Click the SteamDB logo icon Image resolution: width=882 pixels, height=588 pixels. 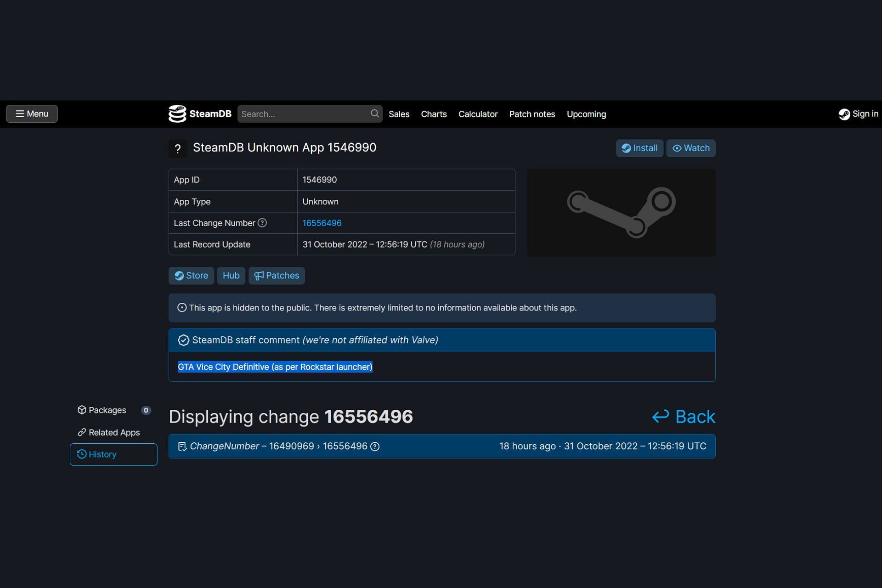176,113
